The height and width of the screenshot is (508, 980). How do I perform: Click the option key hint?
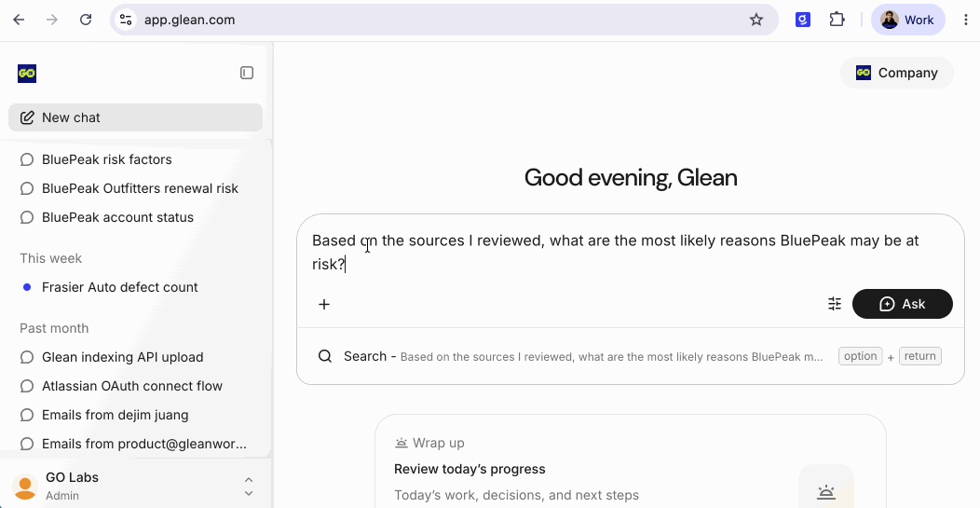click(860, 356)
